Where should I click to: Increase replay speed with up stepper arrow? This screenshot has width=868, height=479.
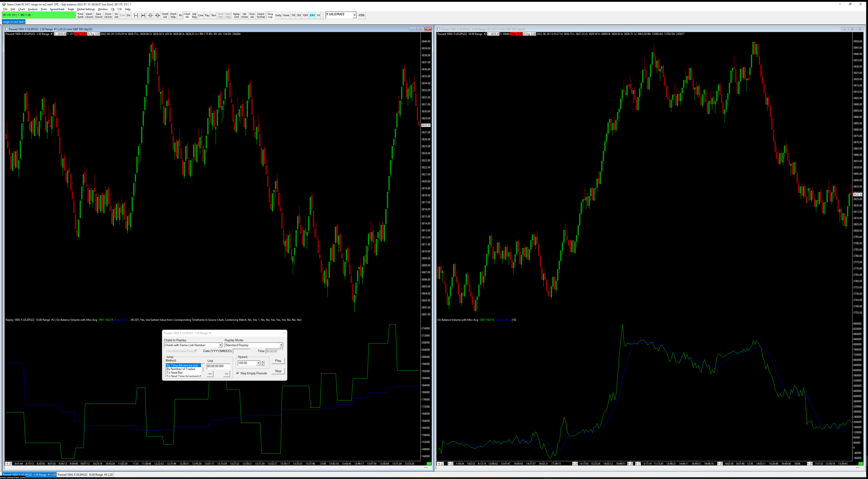point(262,362)
